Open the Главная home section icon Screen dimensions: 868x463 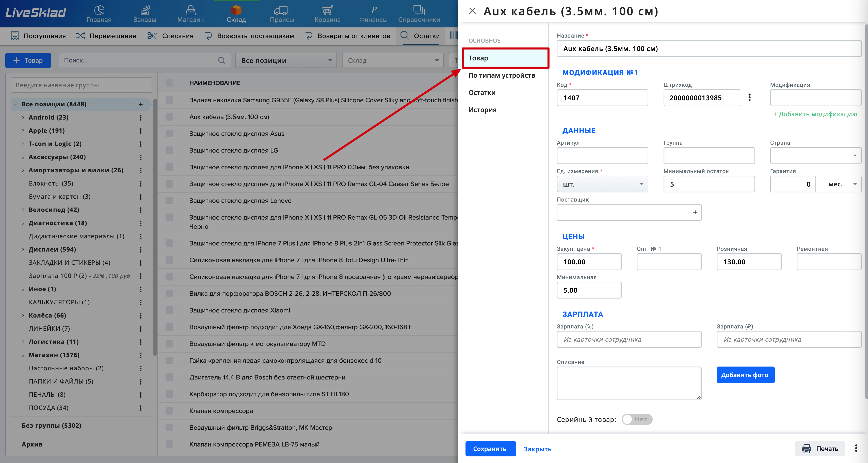tap(99, 14)
